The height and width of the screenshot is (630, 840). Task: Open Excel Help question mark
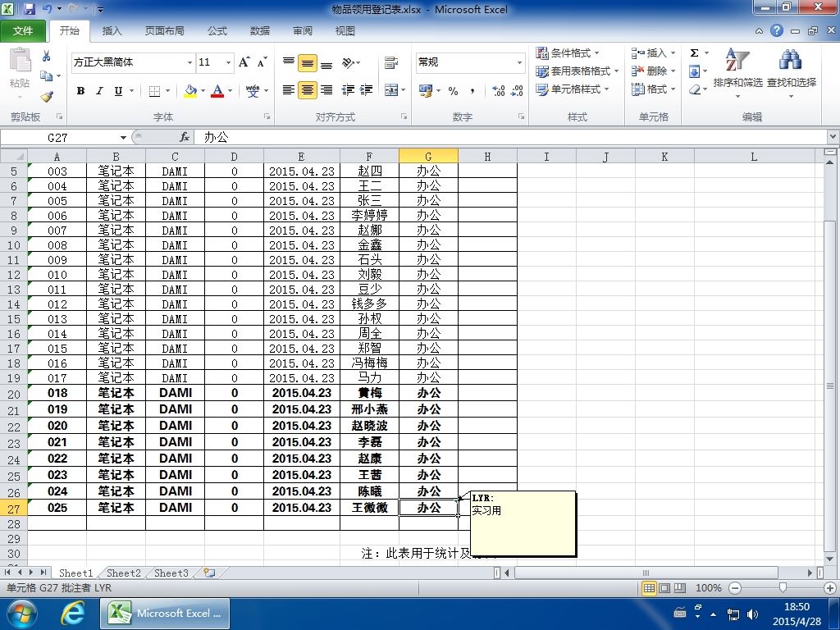(777, 30)
